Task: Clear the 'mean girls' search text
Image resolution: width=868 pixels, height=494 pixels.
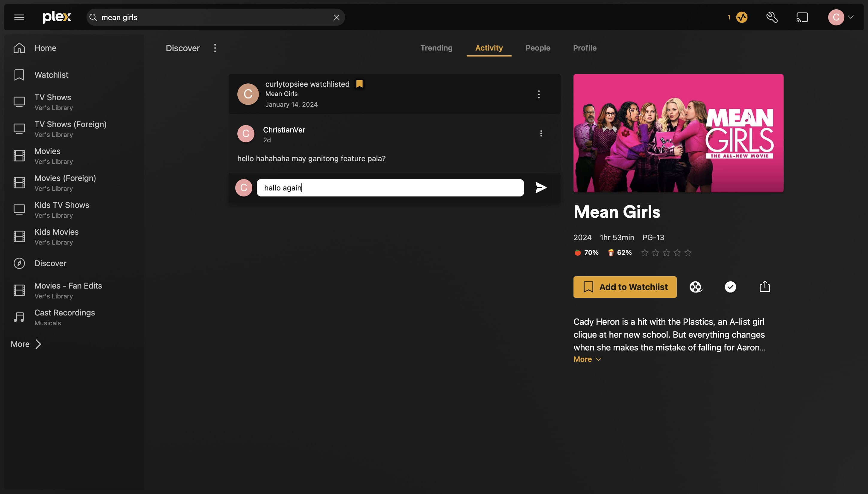Action: point(336,17)
